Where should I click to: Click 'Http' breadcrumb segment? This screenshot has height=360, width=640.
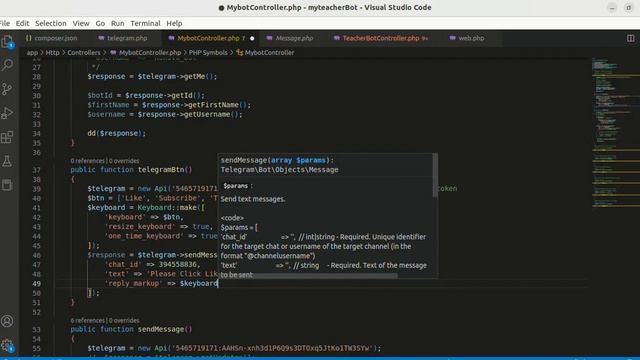tap(52, 52)
